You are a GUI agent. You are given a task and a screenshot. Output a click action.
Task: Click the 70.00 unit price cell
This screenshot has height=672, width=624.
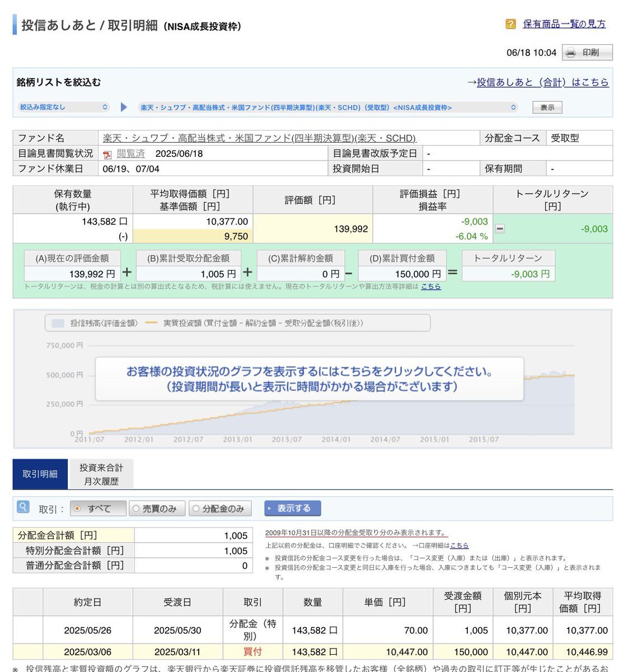tap(387, 630)
